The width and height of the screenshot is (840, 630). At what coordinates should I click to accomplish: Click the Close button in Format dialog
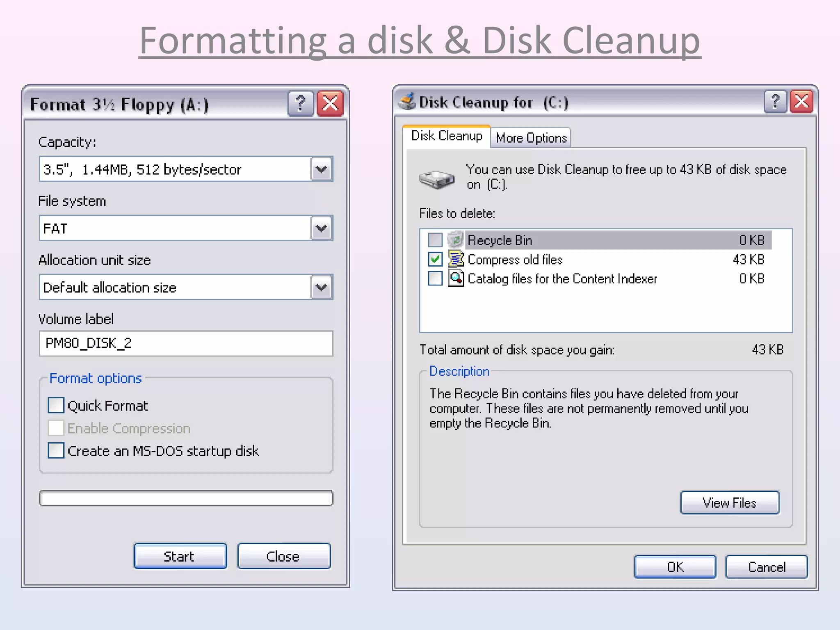coord(284,556)
